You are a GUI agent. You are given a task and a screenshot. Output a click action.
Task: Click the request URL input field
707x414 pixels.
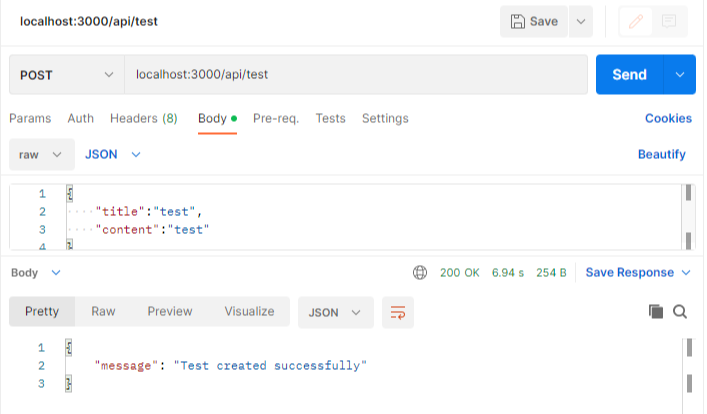[x=356, y=74]
